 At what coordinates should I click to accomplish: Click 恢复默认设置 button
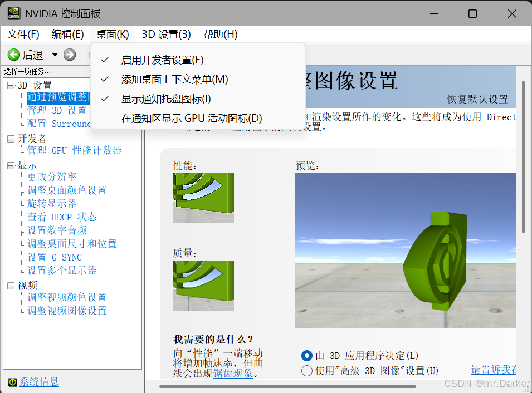point(477,99)
